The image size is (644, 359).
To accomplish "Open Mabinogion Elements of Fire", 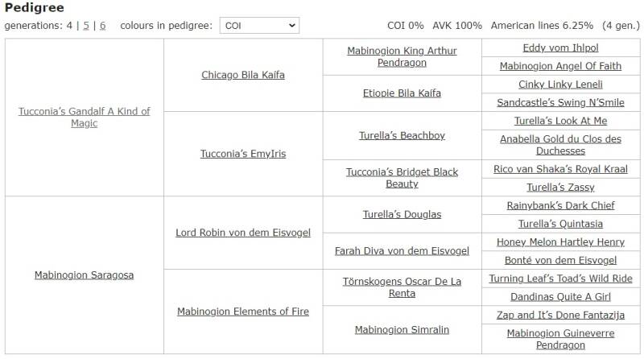I will (242, 312).
